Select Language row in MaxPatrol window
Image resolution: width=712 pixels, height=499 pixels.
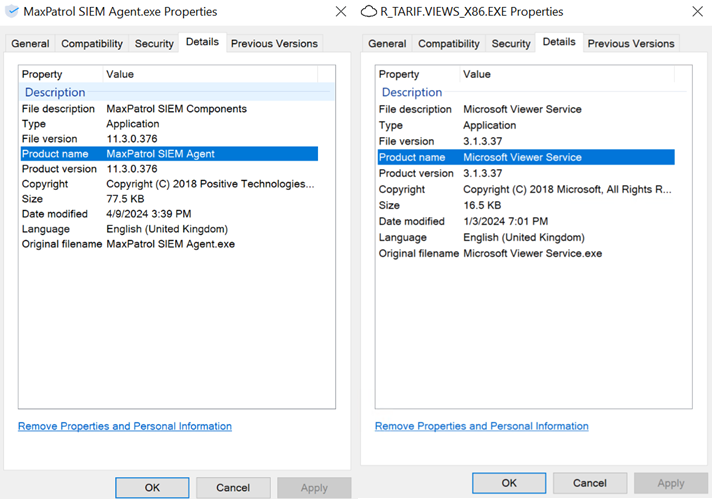tap(169, 229)
